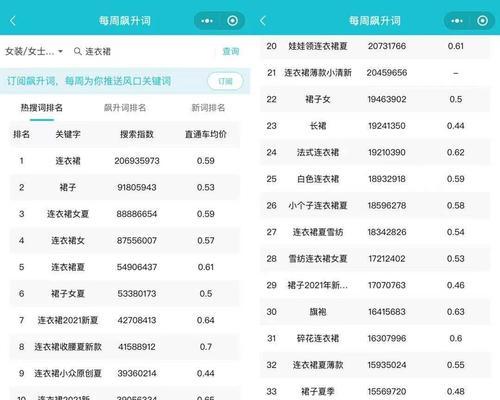
Task: Click search index 206935973
Action: [137, 161]
